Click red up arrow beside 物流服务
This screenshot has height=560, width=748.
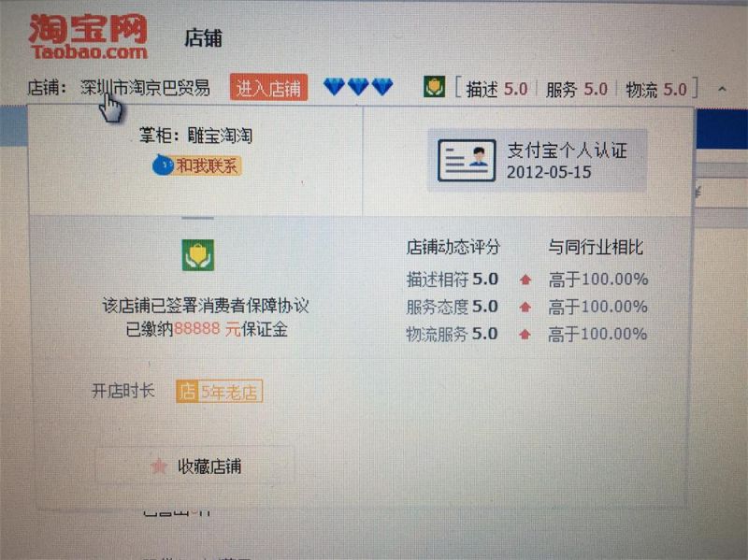(525, 335)
